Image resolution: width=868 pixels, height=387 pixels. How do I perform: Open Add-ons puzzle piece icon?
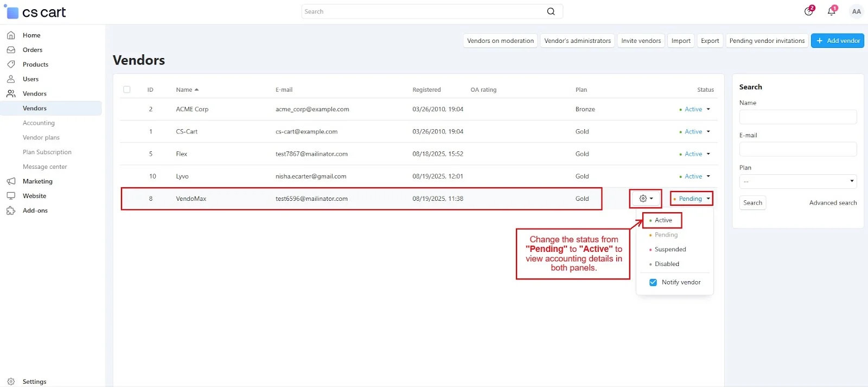point(11,211)
